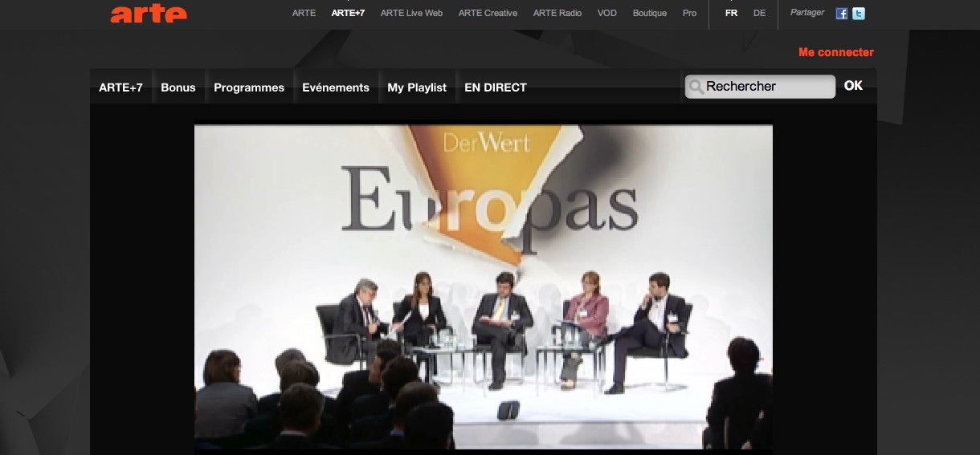Open ARTE Radio link

click(557, 14)
